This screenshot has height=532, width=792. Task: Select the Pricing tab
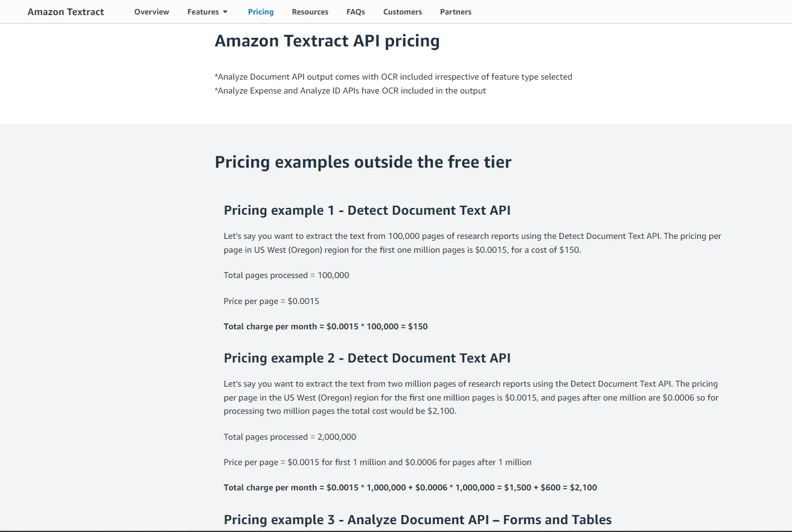tap(261, 12)
